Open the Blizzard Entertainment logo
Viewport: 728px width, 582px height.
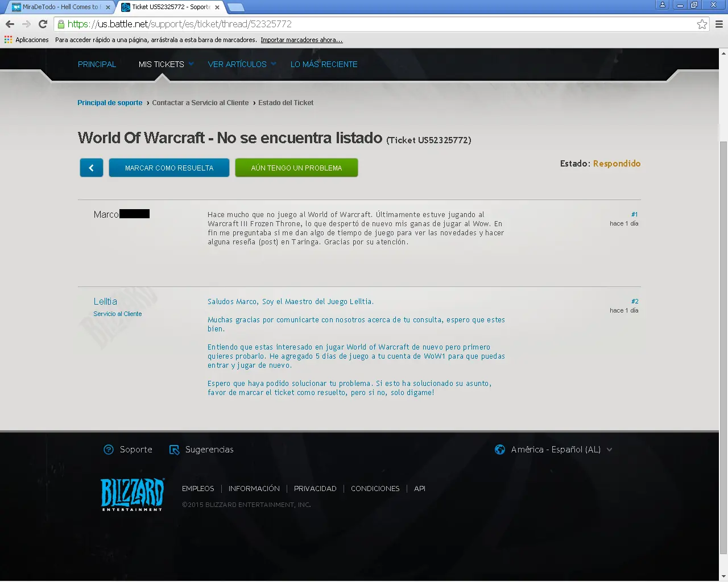tap(133, 494)
